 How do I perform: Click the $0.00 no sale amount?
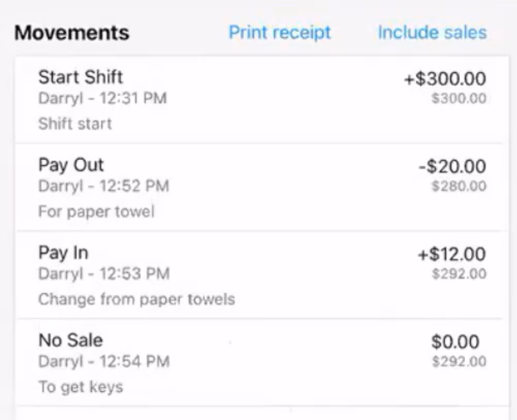pos(455,342)
